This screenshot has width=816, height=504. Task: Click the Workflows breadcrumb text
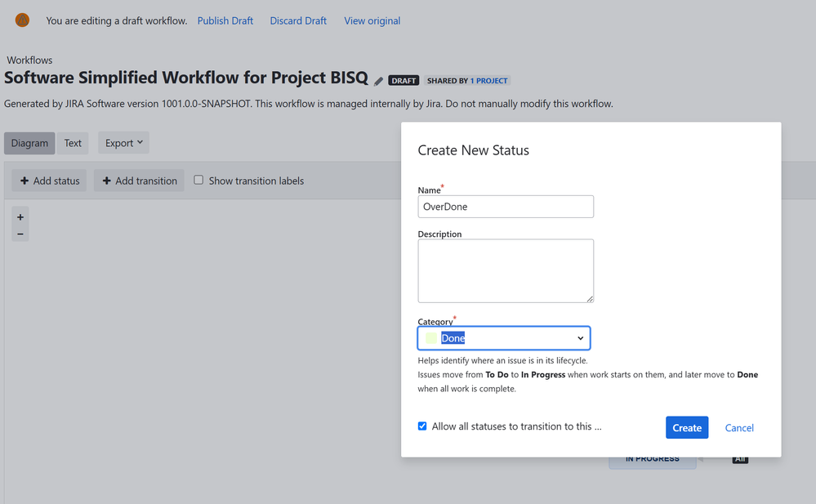tap(29, 60)
